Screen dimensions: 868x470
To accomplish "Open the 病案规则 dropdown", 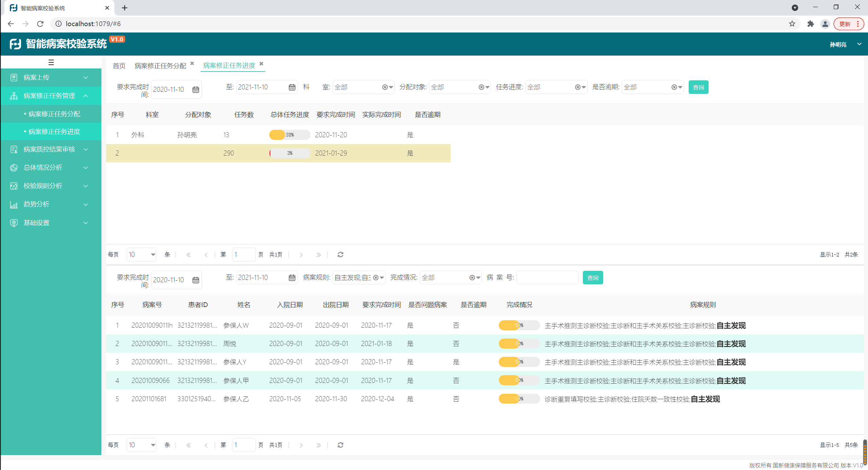I will (x=382, y=278).
